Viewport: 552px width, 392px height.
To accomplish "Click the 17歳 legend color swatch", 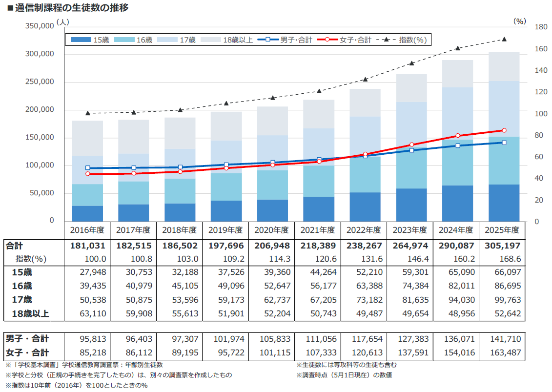I will [167, 40].
